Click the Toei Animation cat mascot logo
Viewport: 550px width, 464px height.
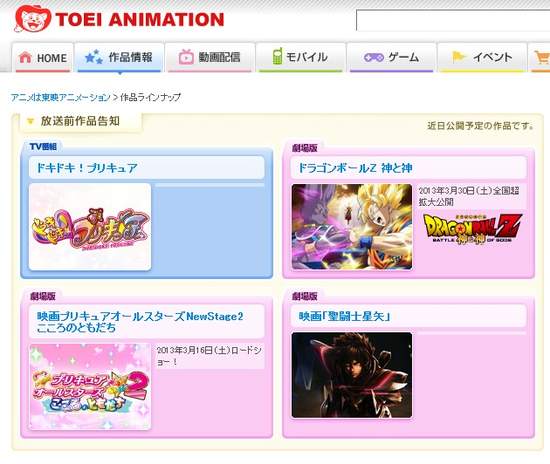click(x=33, y=19)
